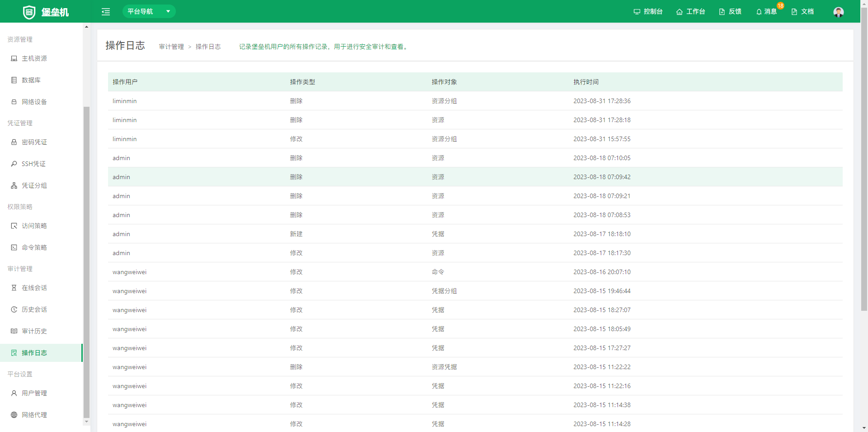This screenshot has width=868, height=432.
Task: Select the highlighted admin row at 07:09:42
Action: (x=475, y=177)
